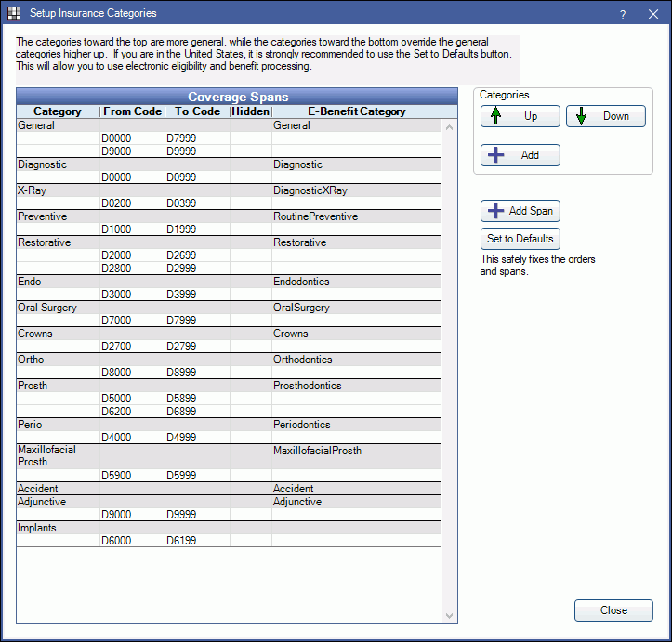Click the application icon in title bar

pos(14,13)
